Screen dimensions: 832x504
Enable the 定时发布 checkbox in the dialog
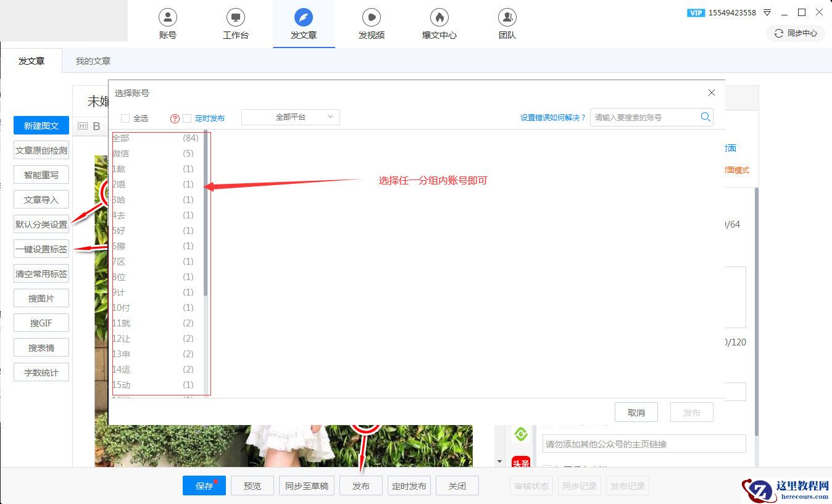(187, 118)
